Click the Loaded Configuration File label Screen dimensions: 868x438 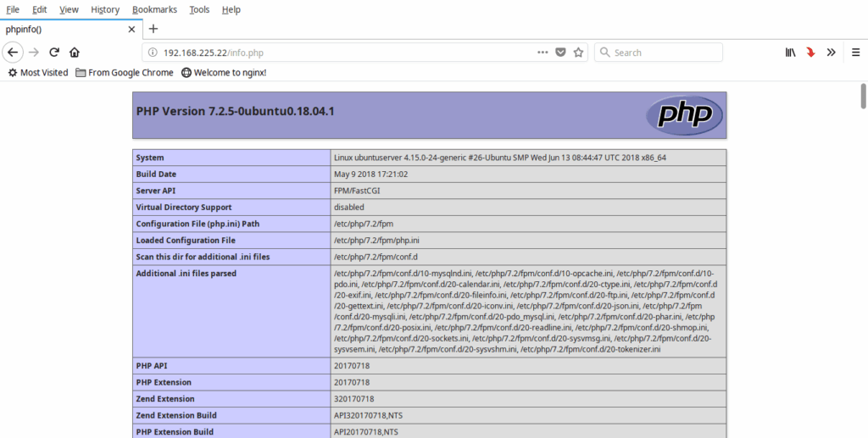(186, 241)
